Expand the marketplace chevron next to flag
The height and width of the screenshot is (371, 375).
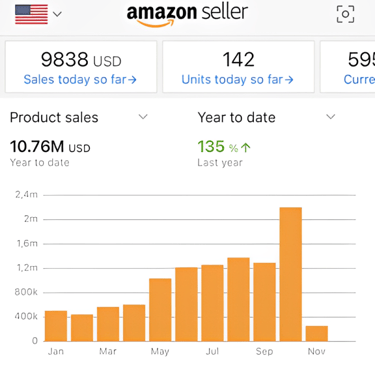[57, 14]
